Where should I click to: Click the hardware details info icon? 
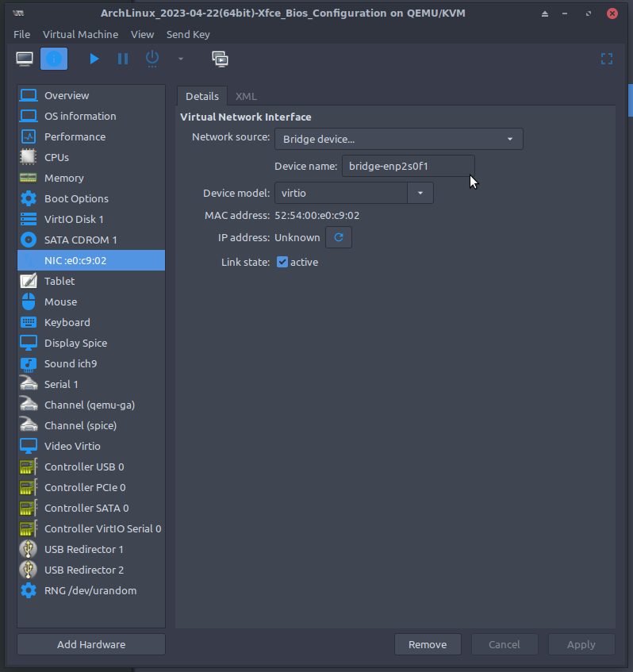pyautogui.click(x=54, y=59)
